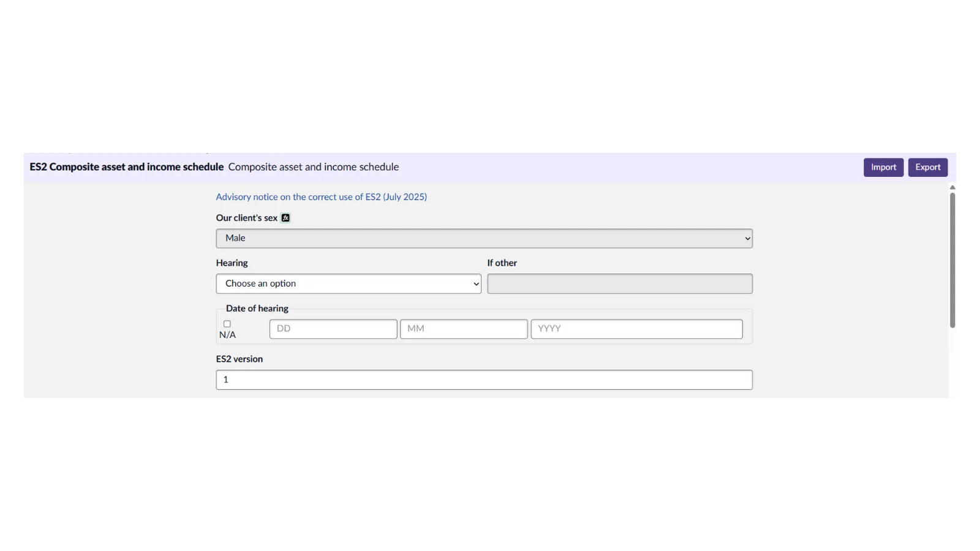Open the Our client's sex dropdown
The image size is (980, 551).
click(x=484, y=238)
